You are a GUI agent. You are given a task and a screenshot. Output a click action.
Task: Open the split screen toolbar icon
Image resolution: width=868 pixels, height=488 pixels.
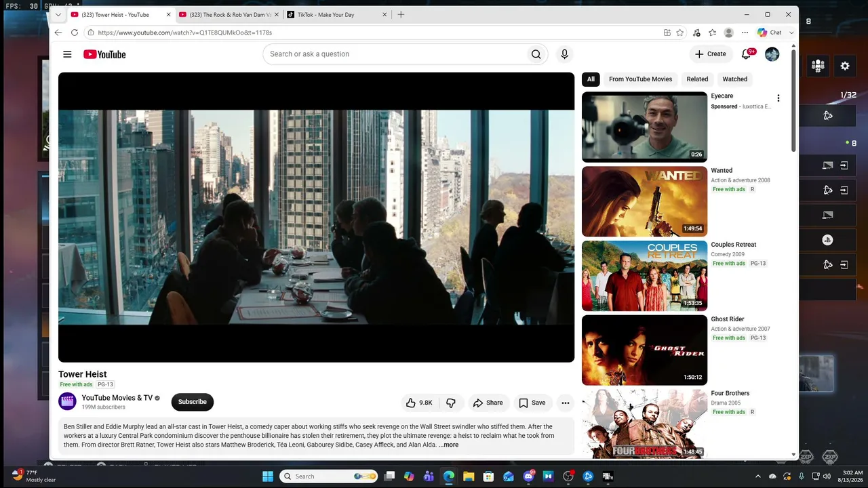[x=667, y=33]
